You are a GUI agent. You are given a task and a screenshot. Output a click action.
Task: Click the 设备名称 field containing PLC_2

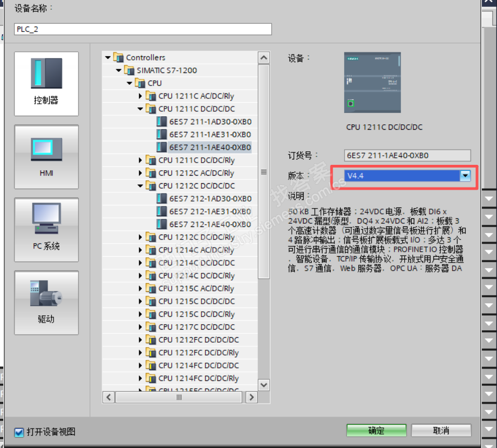click(x=143, y=29)
